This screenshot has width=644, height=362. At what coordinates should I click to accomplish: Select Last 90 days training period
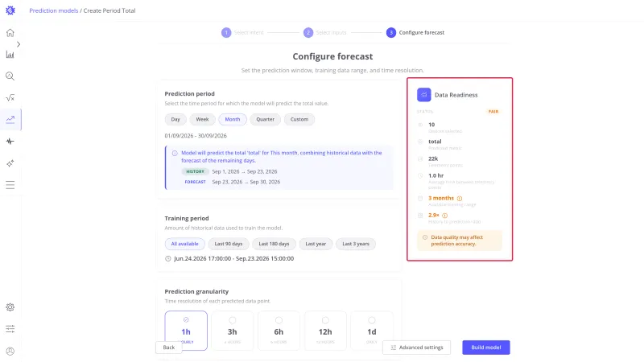(x=229, y=244)
